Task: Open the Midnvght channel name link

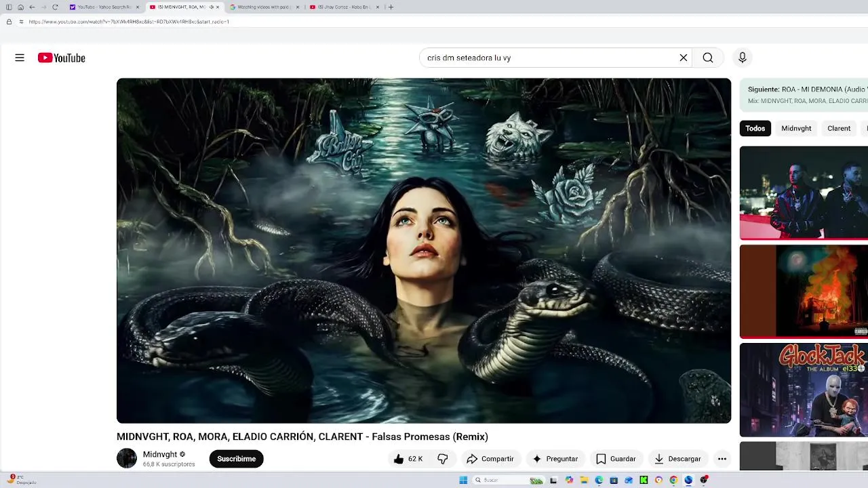Action: click(x=160, y=454)
